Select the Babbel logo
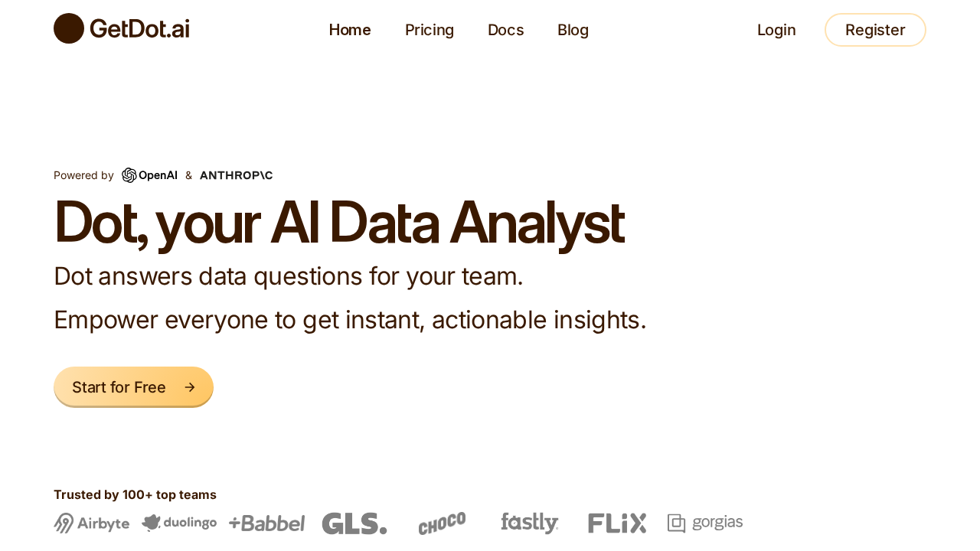Screen dimensions: 980x551 pyautogui.click(x=266, y=523)
